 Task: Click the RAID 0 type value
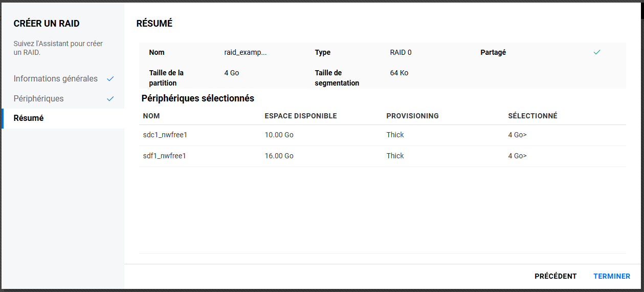coord(401,53)
